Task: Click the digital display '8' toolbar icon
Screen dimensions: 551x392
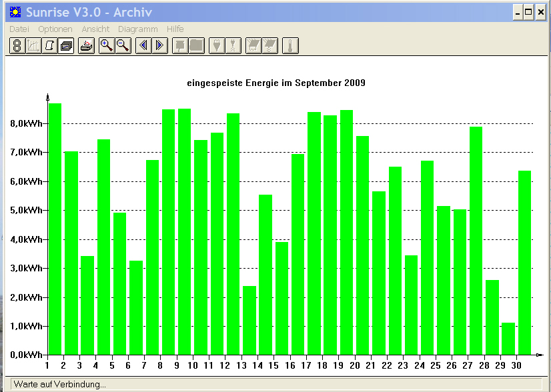Action: tap(17, 45)
